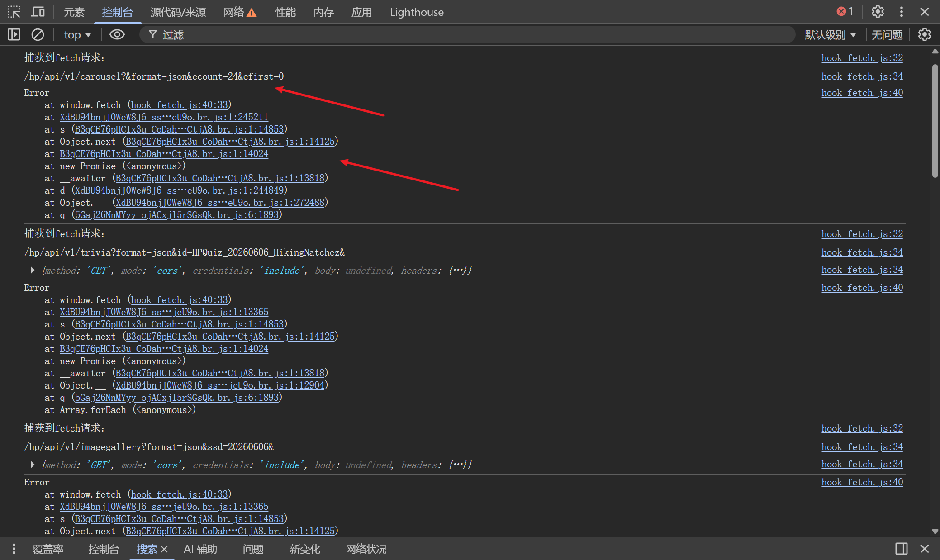940x560 pixels.
Task: Click the 无问题 issues button
Action: (x=887, y=35)
